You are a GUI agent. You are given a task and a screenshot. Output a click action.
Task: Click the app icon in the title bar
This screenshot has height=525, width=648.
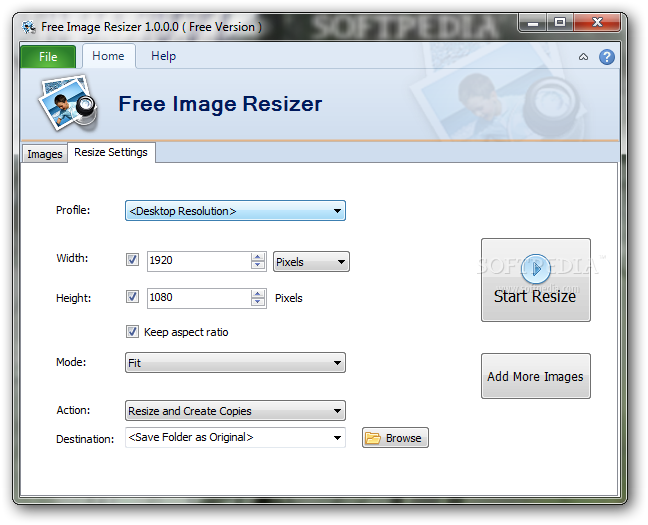[29, 27]
